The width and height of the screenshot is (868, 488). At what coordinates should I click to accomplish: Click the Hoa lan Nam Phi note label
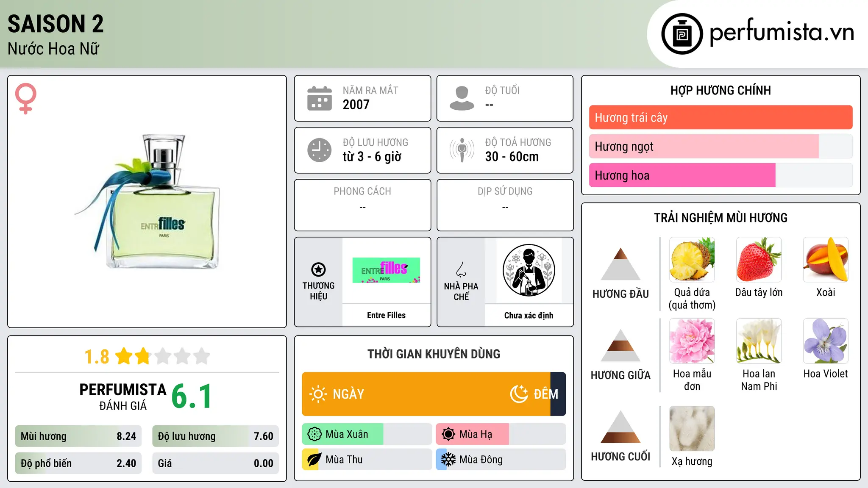point(759,380)
